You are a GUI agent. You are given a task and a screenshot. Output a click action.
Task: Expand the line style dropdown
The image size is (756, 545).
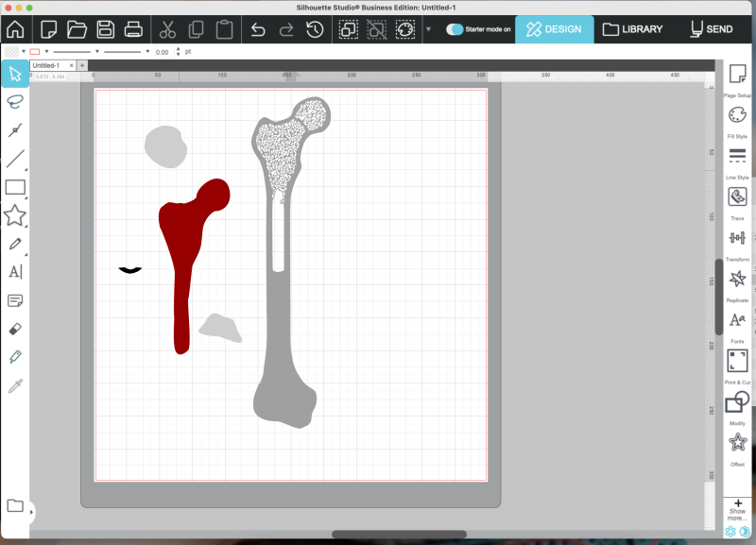pyautogui.click(x=96, y=52)
